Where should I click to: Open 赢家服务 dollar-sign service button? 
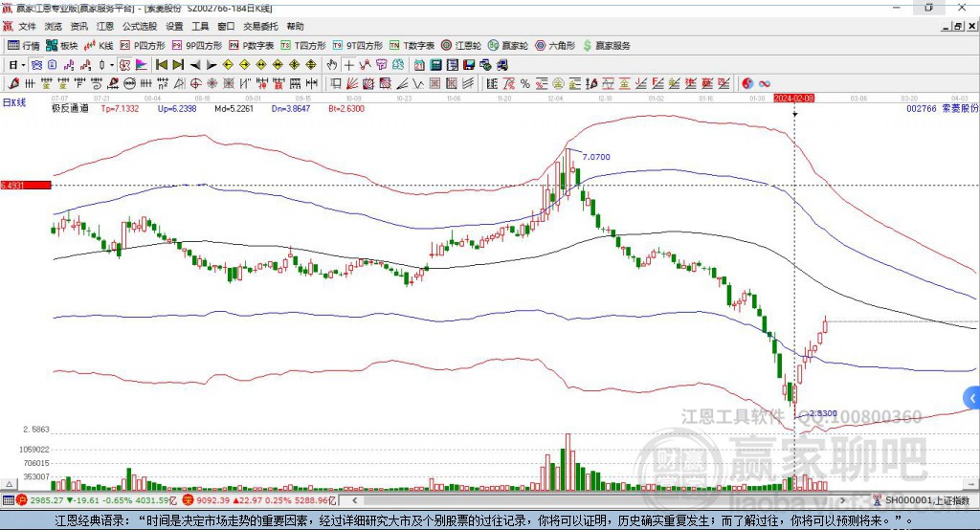pyautogui.click(x=606, y=46)
